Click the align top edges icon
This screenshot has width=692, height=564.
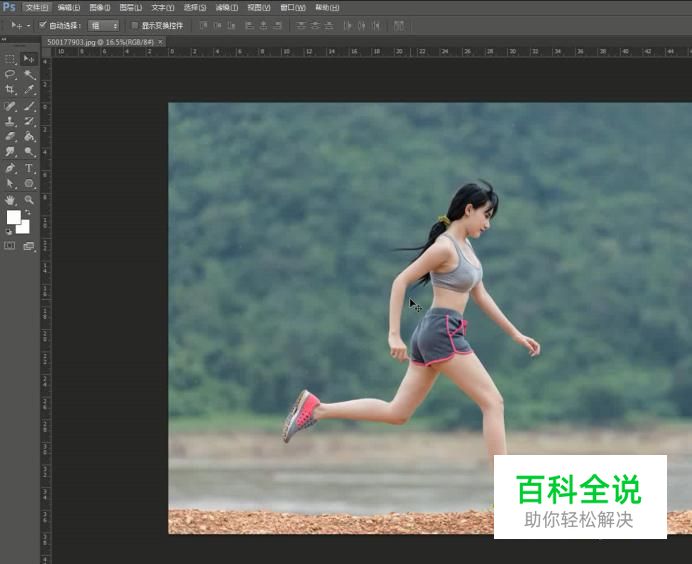(x=203, y=26)
